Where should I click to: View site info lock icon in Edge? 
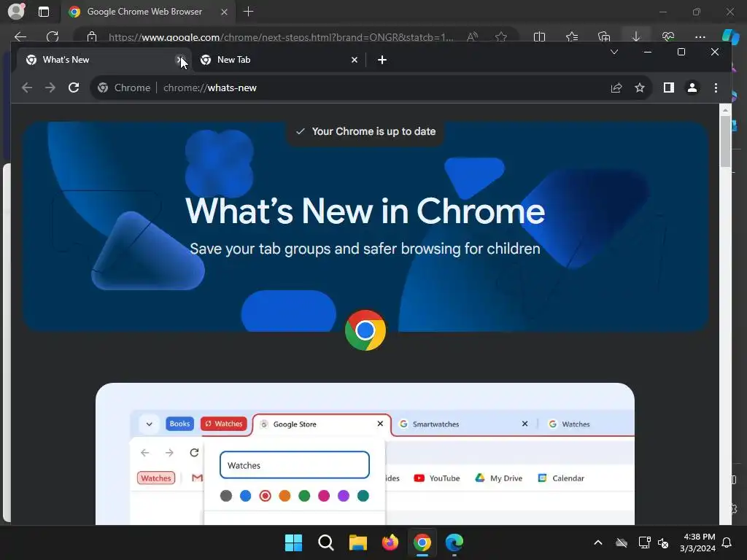click(92, 36)
